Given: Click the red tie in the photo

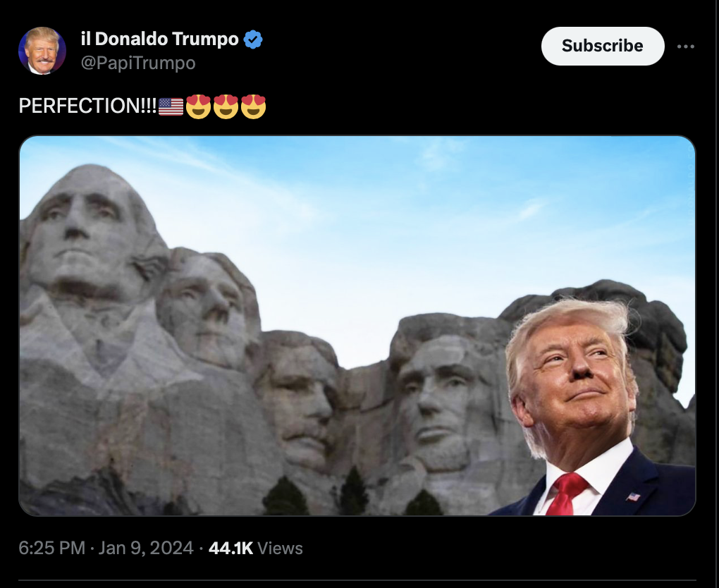Looking at the screenshot, I should 565,494.
